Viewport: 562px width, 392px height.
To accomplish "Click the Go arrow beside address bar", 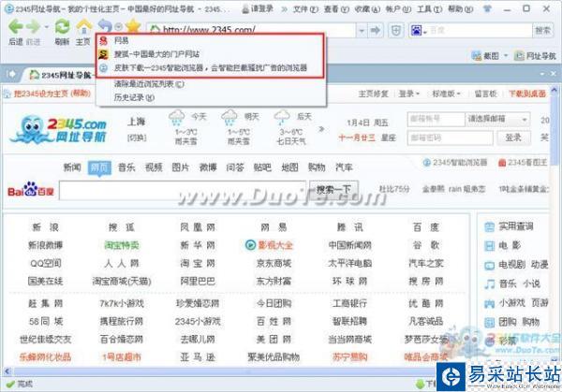I will [x=376, y=31].
